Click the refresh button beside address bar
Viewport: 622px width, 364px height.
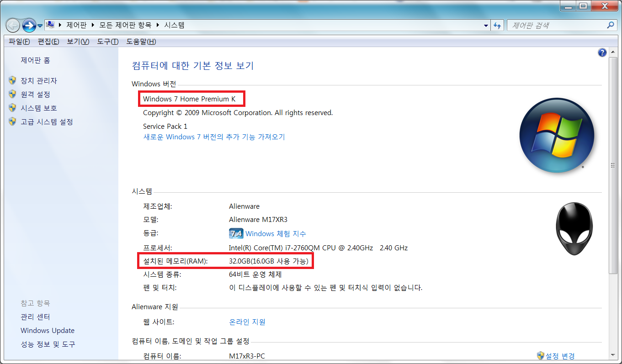click(497, 26)
